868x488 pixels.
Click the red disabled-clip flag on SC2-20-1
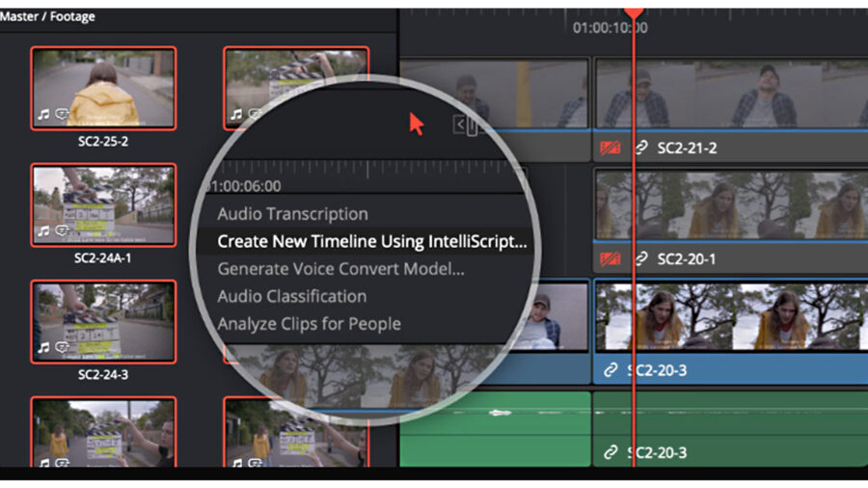coord(610,258)
